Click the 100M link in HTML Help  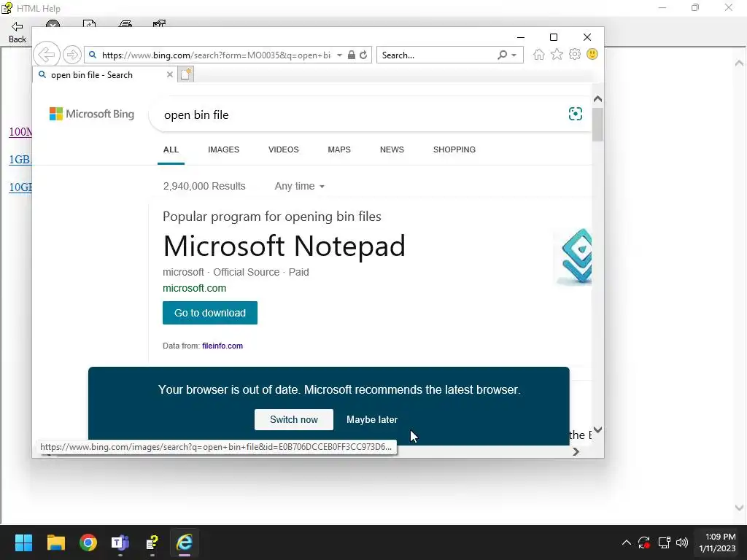point(20,132)
